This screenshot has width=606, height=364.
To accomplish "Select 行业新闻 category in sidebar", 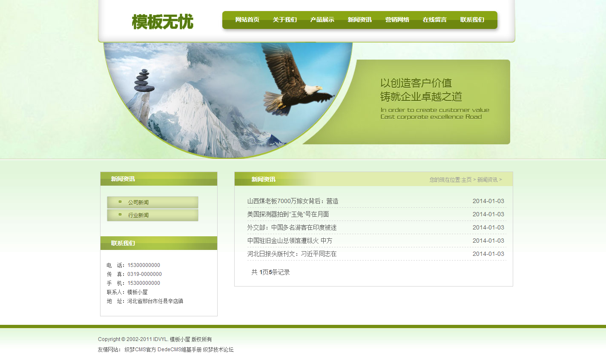I will click(138, 215).
